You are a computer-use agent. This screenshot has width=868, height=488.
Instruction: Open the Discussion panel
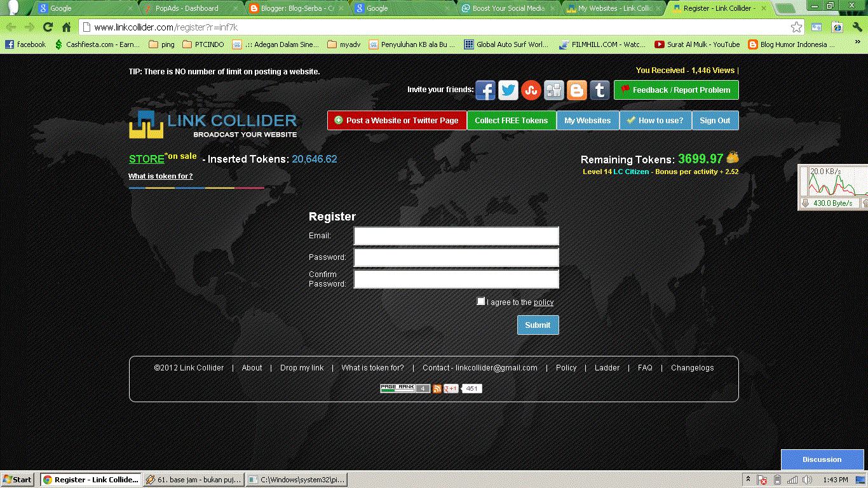click(x=822, y=459)
